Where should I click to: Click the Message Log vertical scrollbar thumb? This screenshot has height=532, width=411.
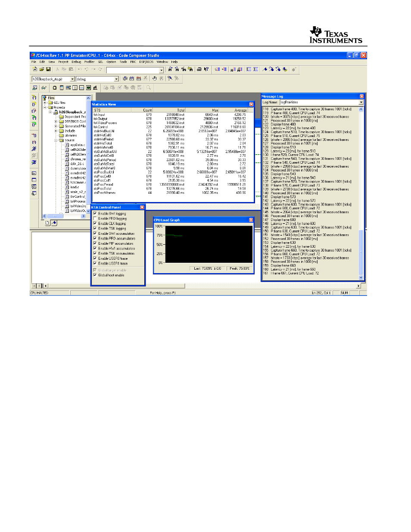click(361, 252)
